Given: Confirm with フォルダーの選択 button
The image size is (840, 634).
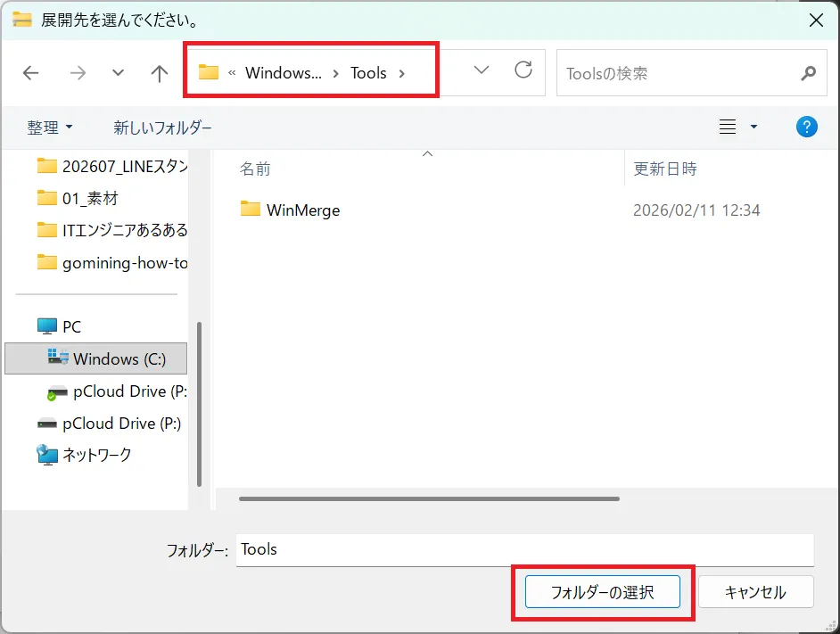Looking at the screenshot, I should point(603,592).
